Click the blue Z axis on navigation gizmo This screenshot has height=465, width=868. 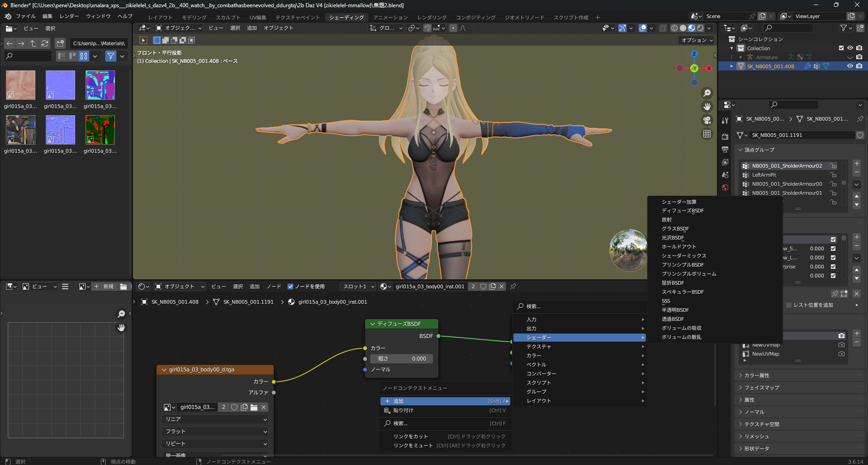point(694,54)
